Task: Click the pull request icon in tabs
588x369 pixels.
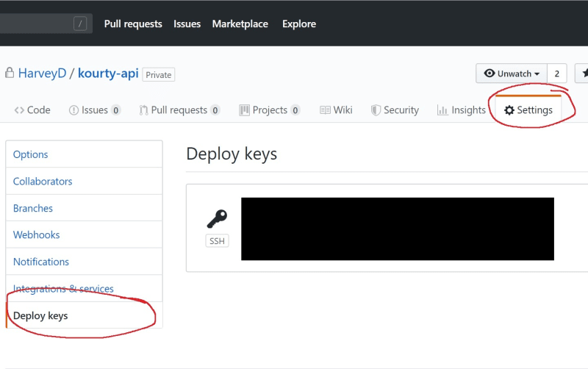Action: [143, 110]
